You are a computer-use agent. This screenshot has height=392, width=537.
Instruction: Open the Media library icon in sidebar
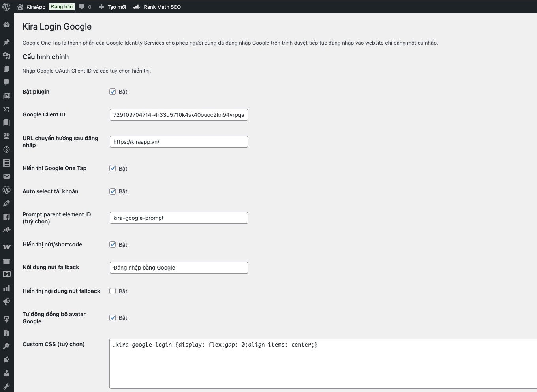click(6, 56)
